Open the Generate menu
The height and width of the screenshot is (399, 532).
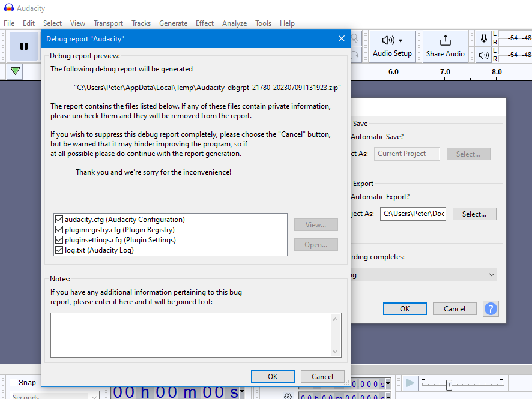(x=173, y=23)
